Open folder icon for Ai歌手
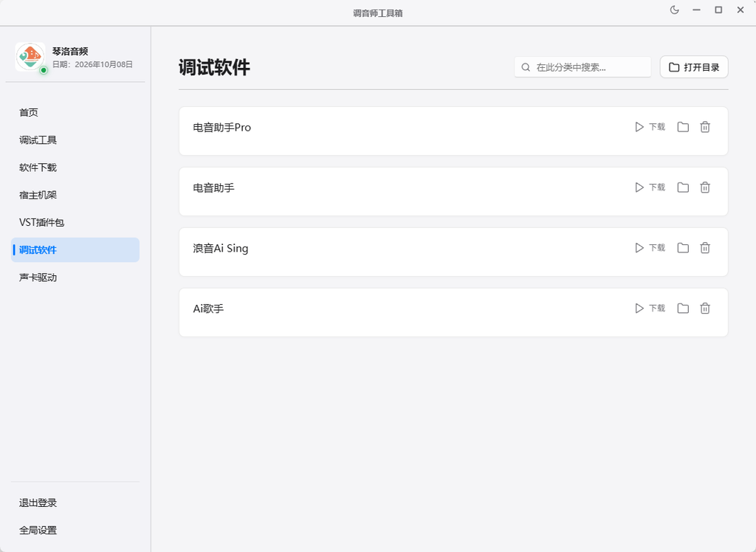 683,308
